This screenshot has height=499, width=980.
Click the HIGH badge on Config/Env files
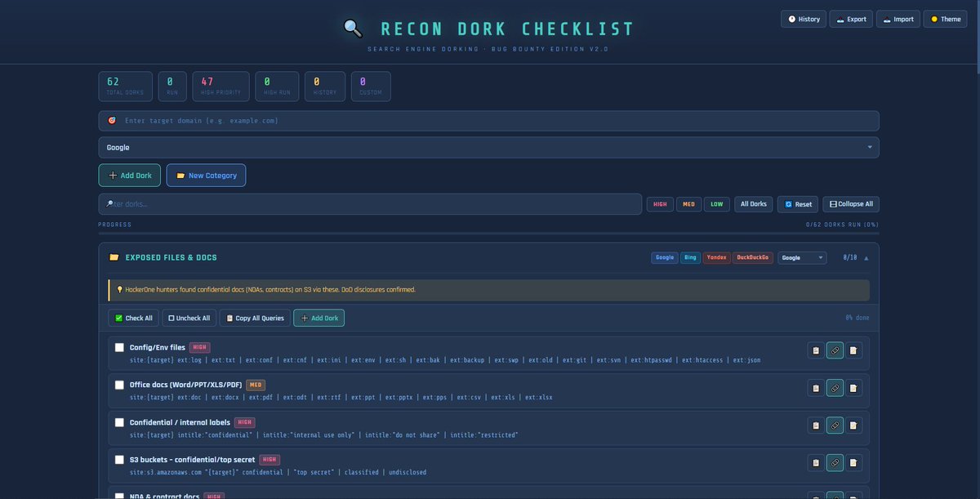pos(200,347)
